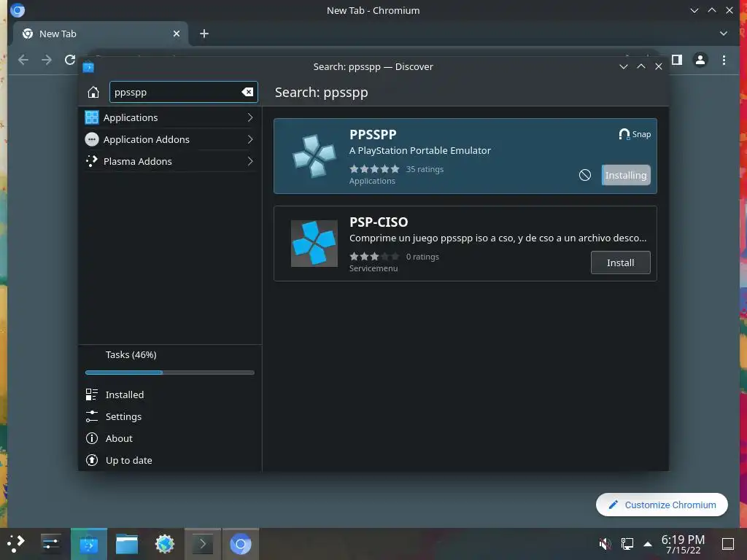
Task: Click the Application Addons category icon
Action: pyautogui.click(x=91, y=139)
